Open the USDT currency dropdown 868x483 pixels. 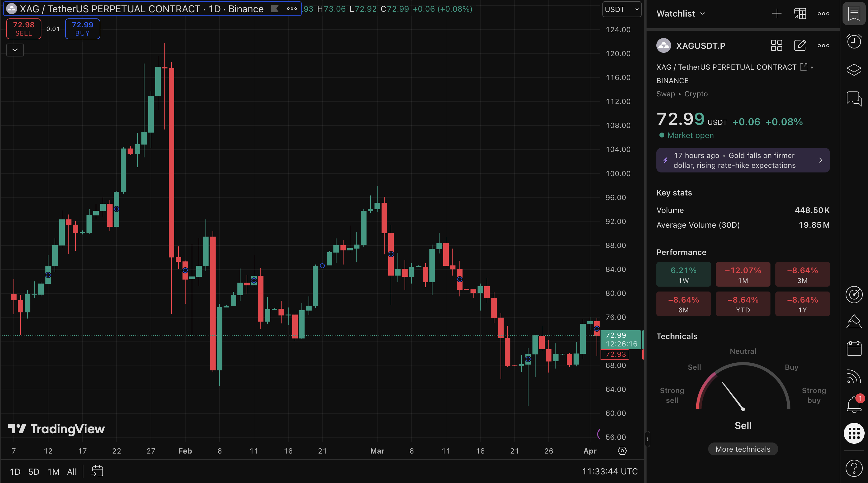(x=622, y=9)
